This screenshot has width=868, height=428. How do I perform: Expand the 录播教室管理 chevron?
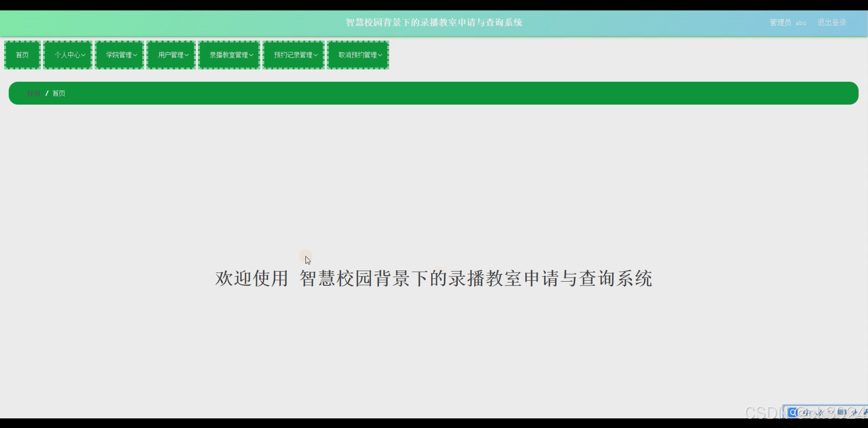tap(251, 55)
